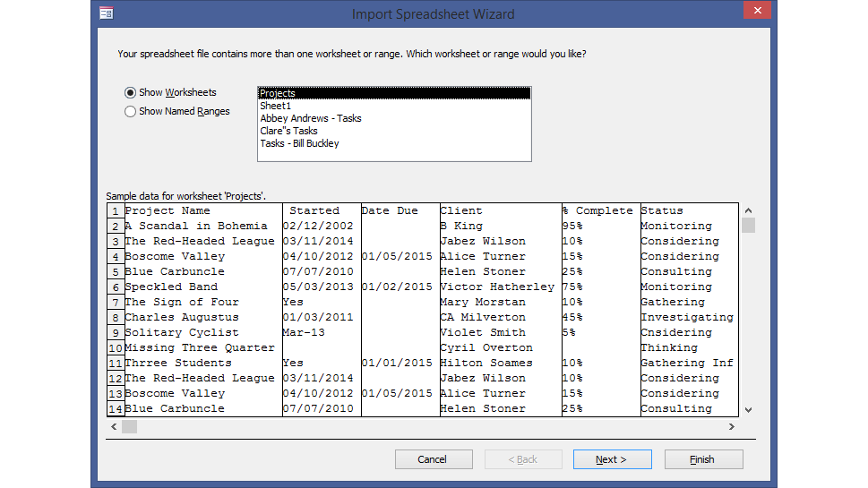
Task: Click the disabled Back button
Action: (x=523, y=459)
